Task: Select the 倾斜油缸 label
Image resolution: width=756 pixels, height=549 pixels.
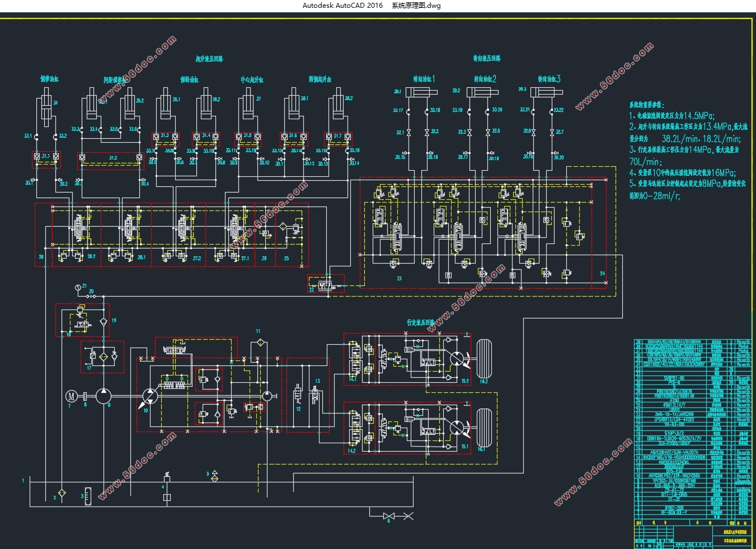Action: 189,80
